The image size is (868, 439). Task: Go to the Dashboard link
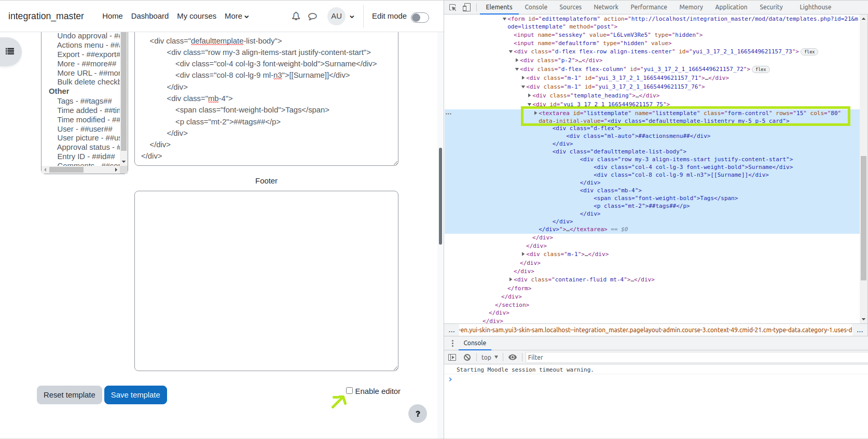click(150, 16)
